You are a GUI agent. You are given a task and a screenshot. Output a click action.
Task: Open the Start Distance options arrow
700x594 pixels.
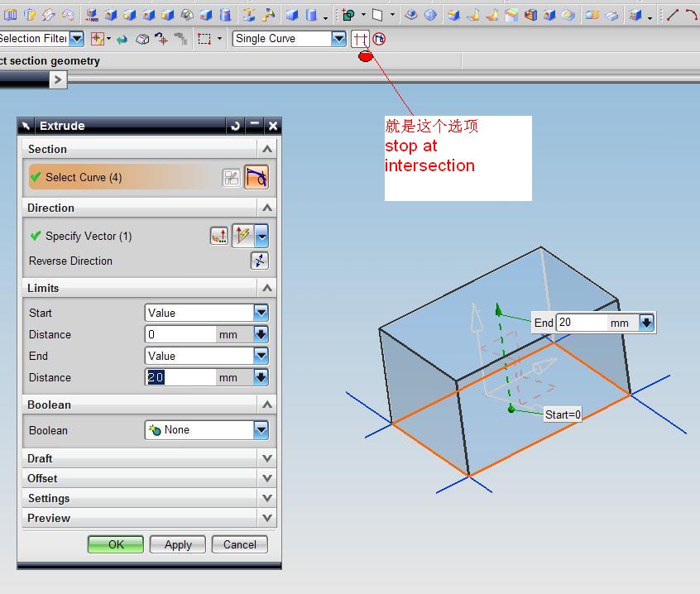click(x=261, y=334)
